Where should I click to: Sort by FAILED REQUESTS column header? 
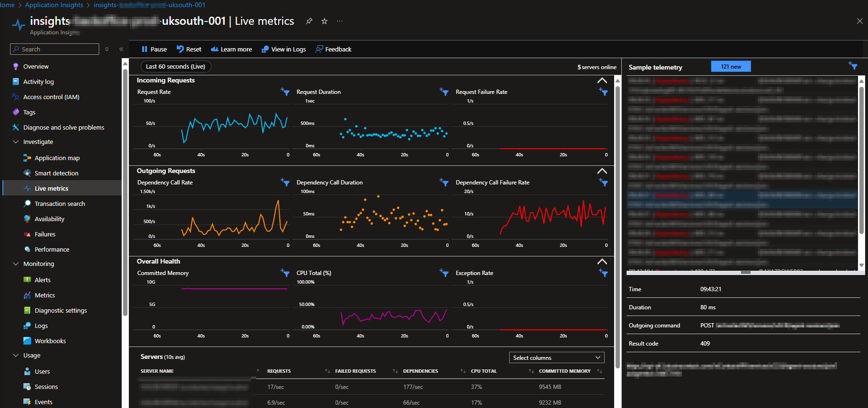coord(355,371)
